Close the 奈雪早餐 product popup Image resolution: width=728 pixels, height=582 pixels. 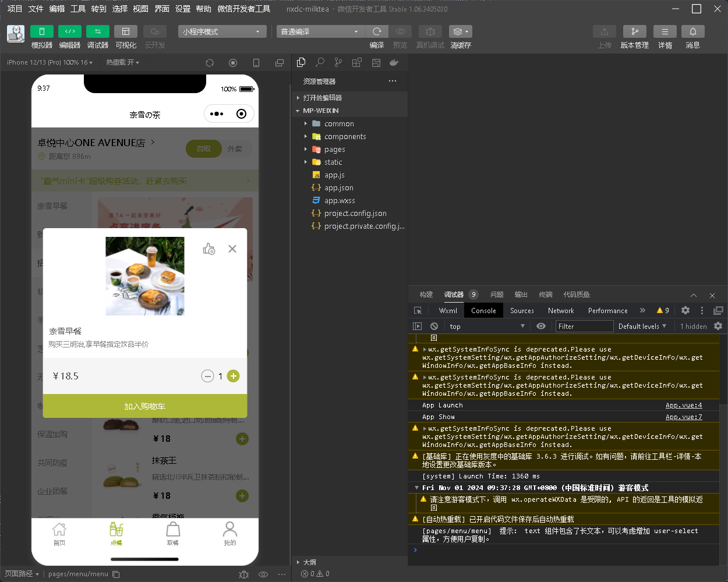[x=232, y=249]
